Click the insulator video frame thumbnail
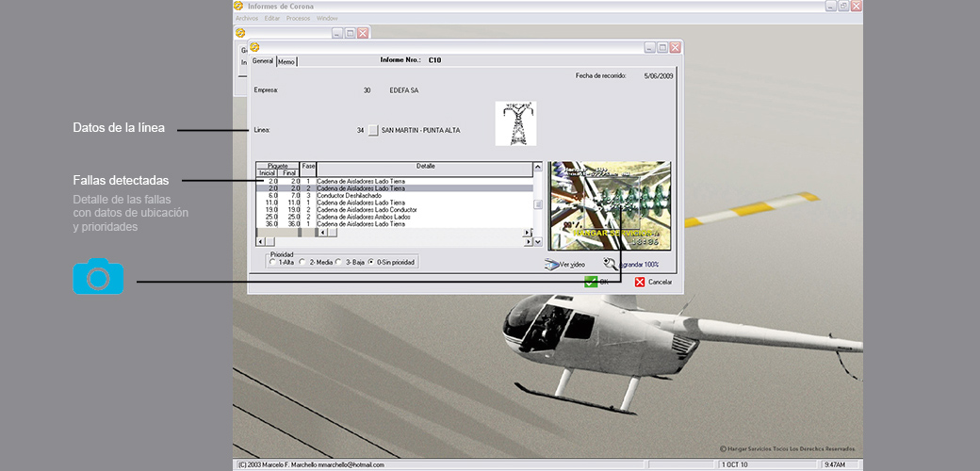980x471 pixels. [610, 206]
